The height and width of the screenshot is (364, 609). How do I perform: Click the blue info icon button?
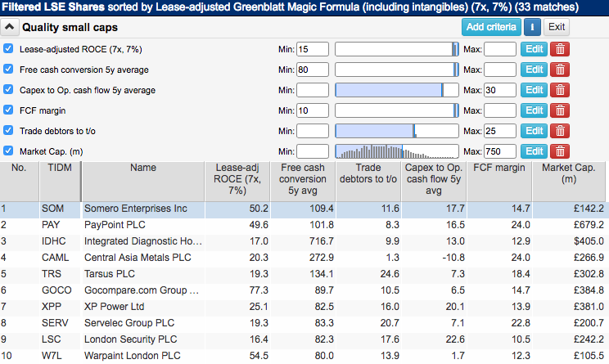[532, 27]
